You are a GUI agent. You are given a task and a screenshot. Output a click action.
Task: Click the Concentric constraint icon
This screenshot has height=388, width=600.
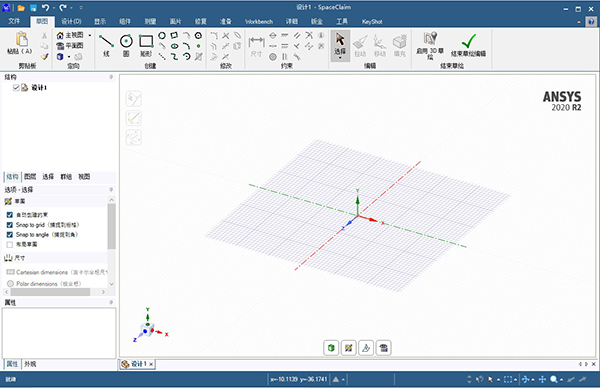272,57
